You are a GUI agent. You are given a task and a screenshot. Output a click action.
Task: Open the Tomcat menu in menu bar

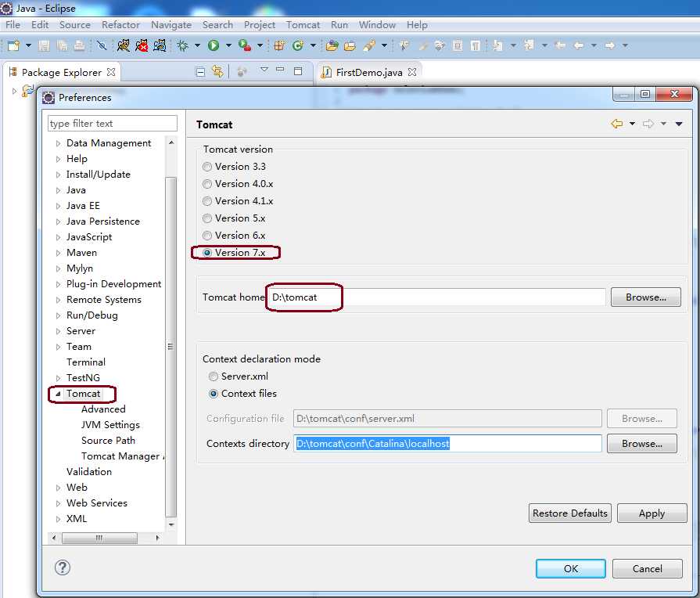tap(303, 24)
